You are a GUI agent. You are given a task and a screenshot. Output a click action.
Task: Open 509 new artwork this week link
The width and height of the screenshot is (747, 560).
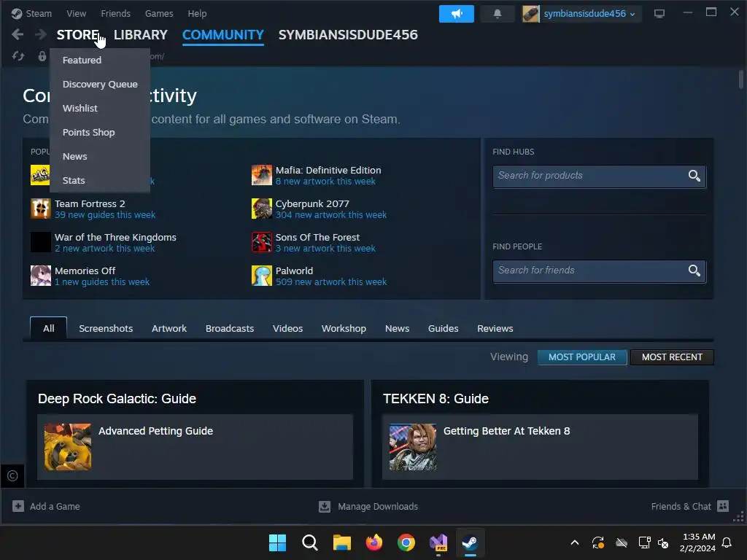(331, 282)
